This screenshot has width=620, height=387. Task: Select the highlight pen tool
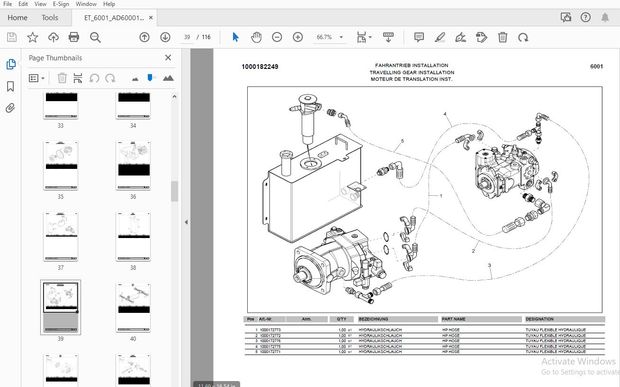(x=440, y=37)
